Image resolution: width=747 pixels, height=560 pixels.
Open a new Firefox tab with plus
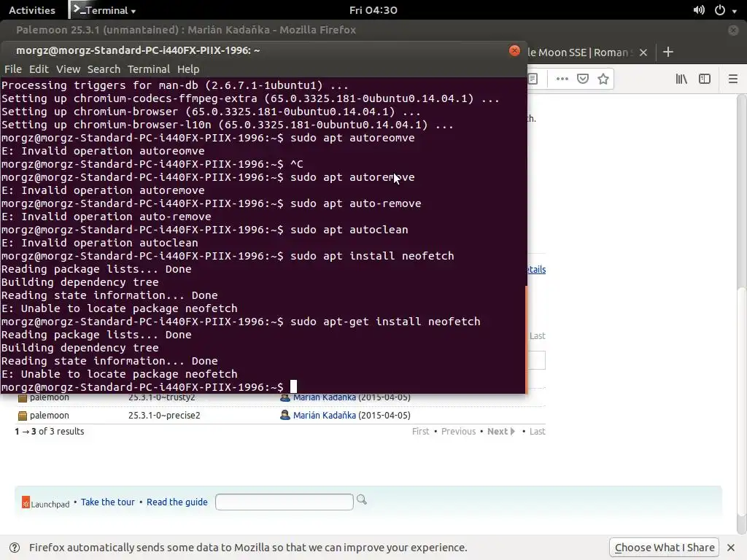coord(668,52)
